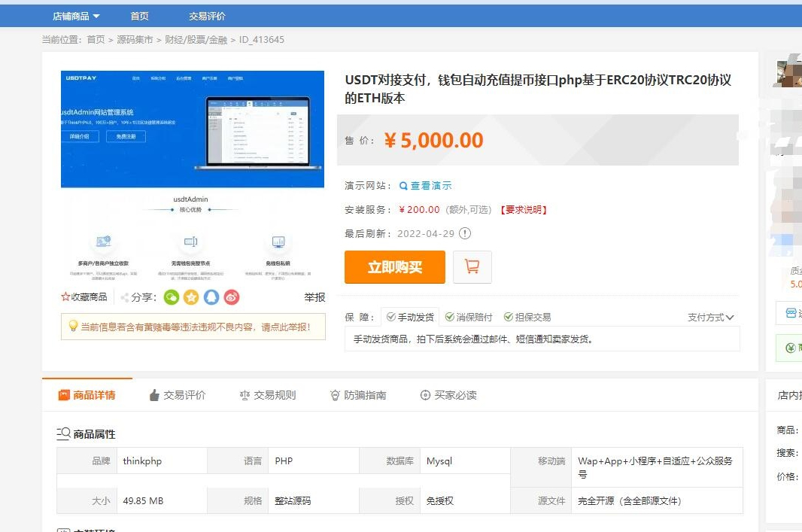Click the 收藏商品 star icon
This screenshot has width=802, height=532.
coord(65,296)
